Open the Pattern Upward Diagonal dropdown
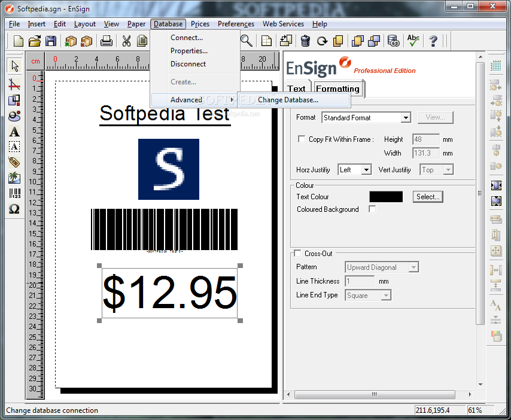The width and height of the screenshot is (511, 420). pyautogui.click(x=413, y=267)
